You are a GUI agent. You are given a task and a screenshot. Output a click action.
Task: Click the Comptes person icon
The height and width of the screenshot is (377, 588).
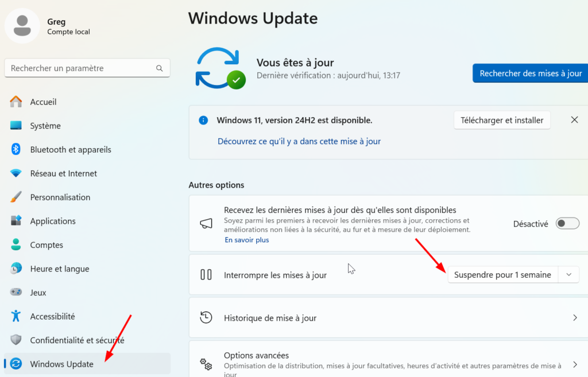click(x=16, y=244)
